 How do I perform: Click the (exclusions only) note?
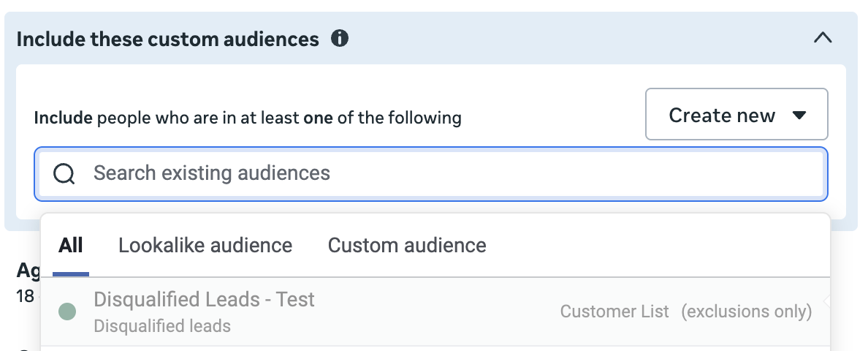click(746, 311)
